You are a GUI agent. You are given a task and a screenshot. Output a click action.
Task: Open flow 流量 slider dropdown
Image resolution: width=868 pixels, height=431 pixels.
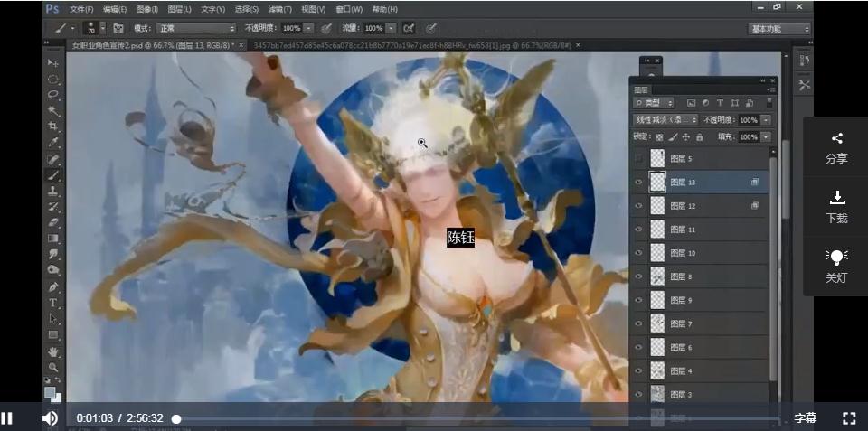pyautogui.click(x=391, y=28)
